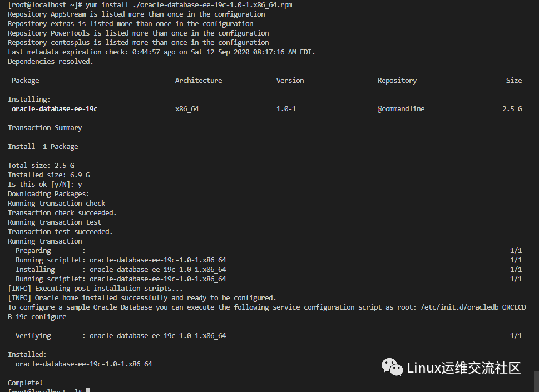Click the 'Transaction Summary' heading
Image resolution: width=539 pixels, height=392 pixels.
pos(44,128)
